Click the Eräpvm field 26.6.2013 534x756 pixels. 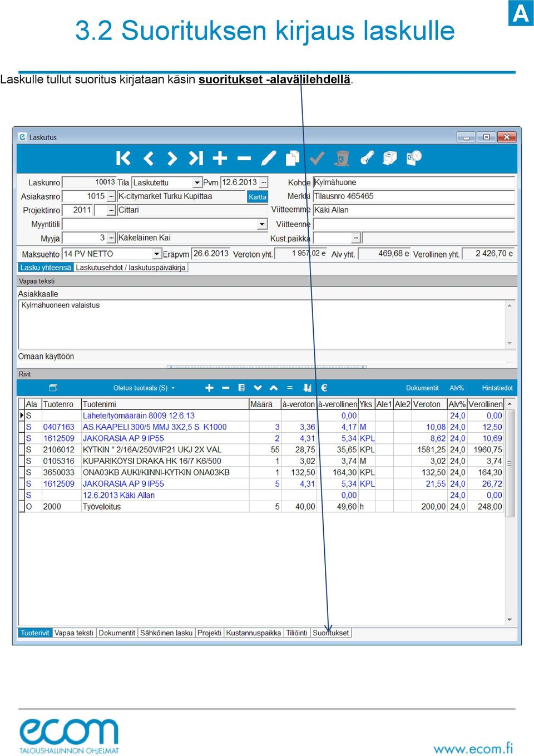210,254
